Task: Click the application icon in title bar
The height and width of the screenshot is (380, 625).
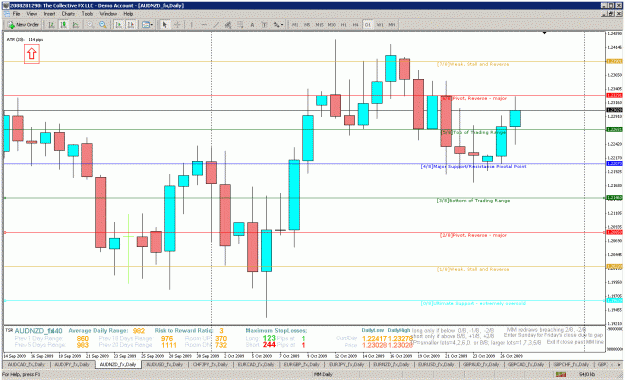Action: point(6,6)
